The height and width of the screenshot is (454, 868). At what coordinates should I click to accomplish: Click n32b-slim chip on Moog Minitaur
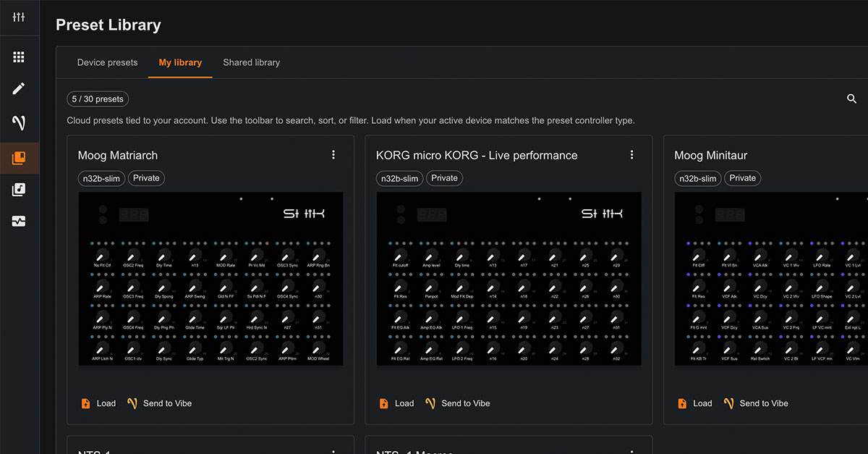697,178
